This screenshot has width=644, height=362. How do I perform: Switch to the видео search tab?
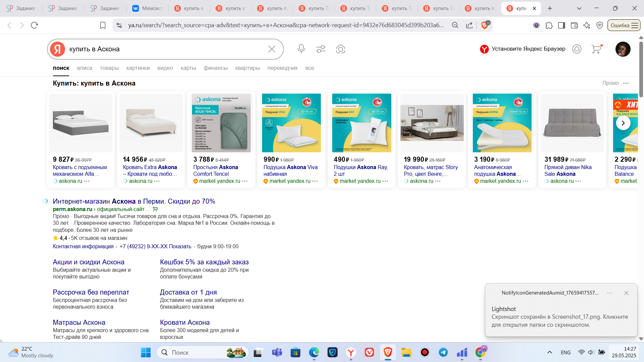tap(165, 68)
